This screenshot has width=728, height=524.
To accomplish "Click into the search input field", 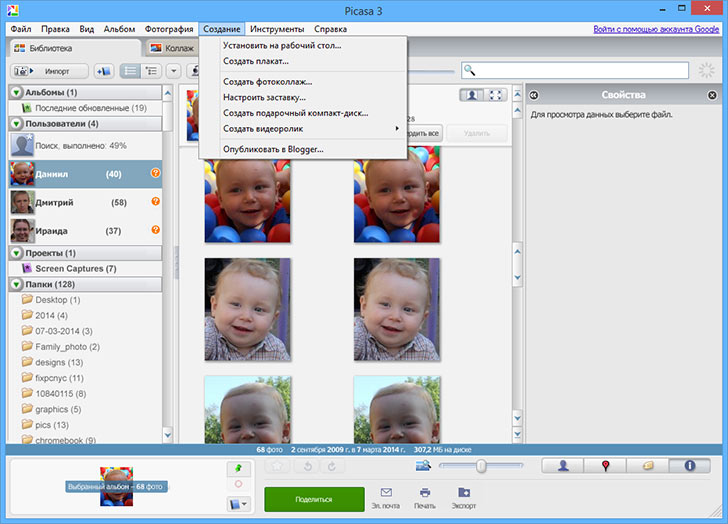I will pyautogui.click(x=575, y=71).
